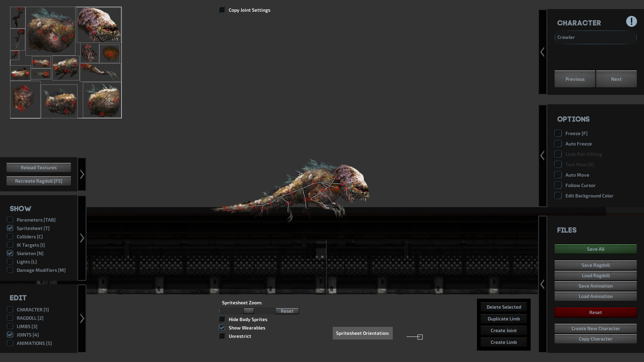The height and width of the screenshot is (362, 644).
Task: Switch edit mode to ANIMATIONS [5]
Action: coord(10,343)
